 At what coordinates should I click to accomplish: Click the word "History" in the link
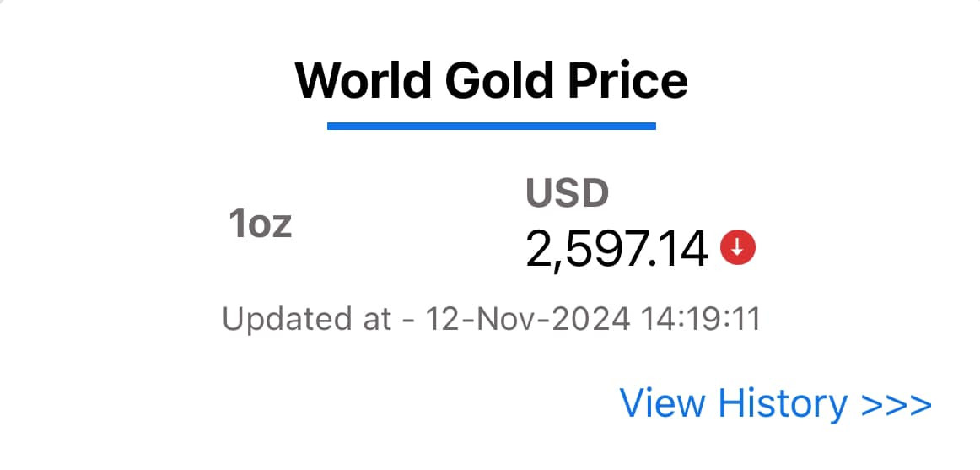coord(783,403)
